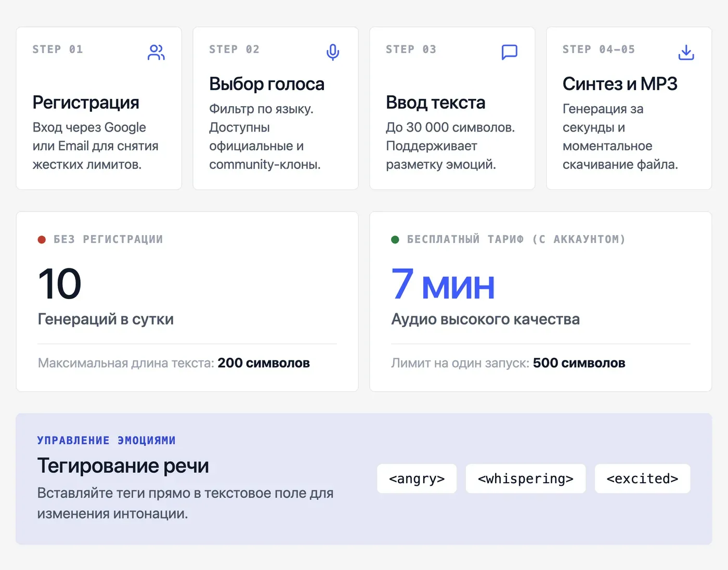Click the chat bubble icon on Step 03 card
Image resolution: width=728 pixels, height=570 pixels.
click(x=510, y=52)
